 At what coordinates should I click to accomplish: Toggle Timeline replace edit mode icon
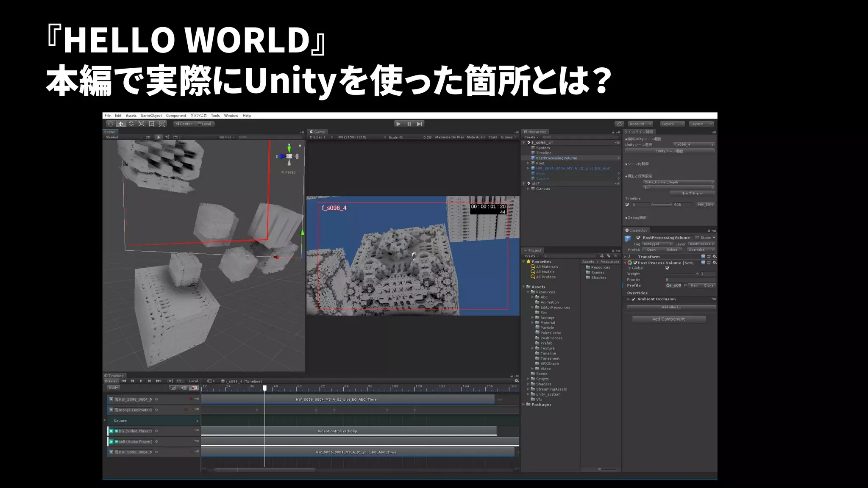(x=194, y=388)
